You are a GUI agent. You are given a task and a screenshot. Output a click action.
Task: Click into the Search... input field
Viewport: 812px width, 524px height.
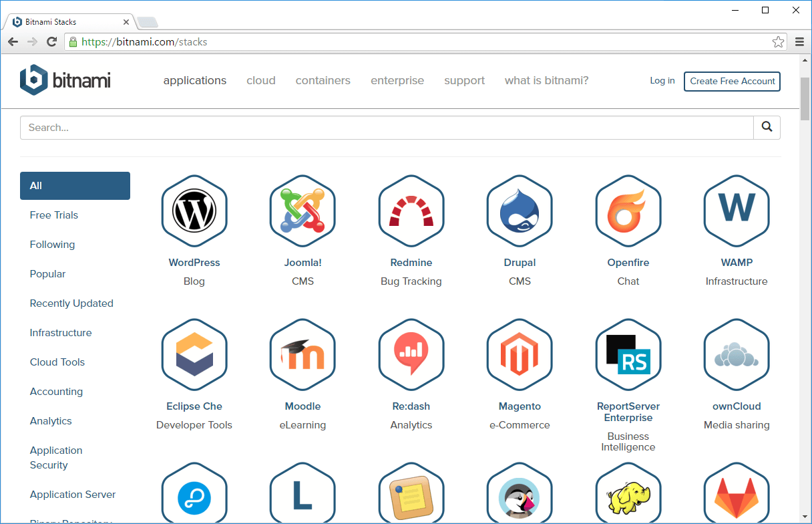(x=387, y=127)
